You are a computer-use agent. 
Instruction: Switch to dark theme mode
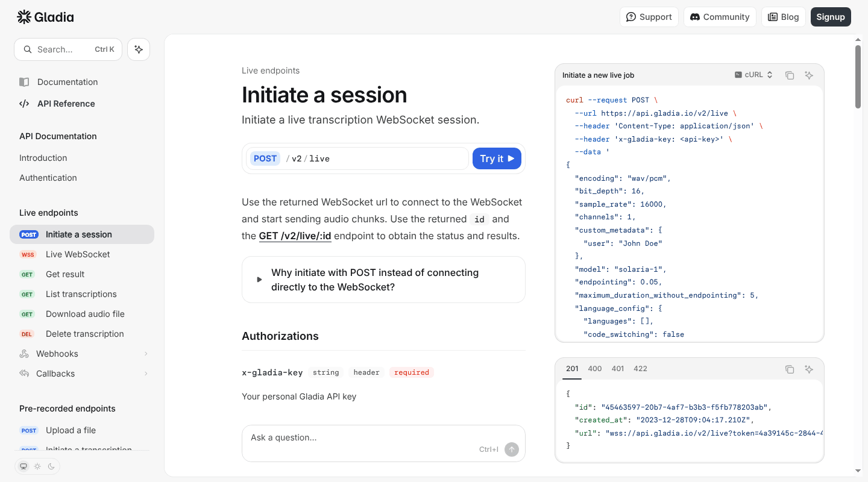click(x=51, y=466)
